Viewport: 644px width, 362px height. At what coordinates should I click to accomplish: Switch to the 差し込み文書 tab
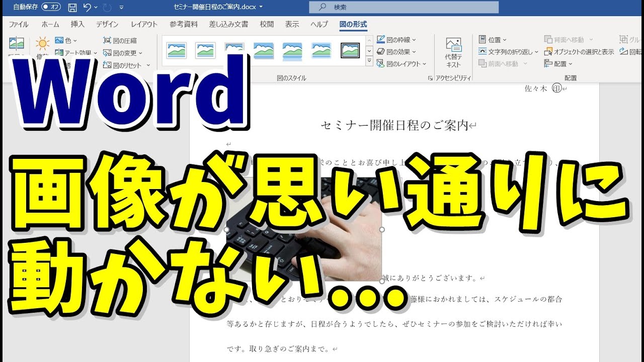pyautogui.click(x=229, y=24)
